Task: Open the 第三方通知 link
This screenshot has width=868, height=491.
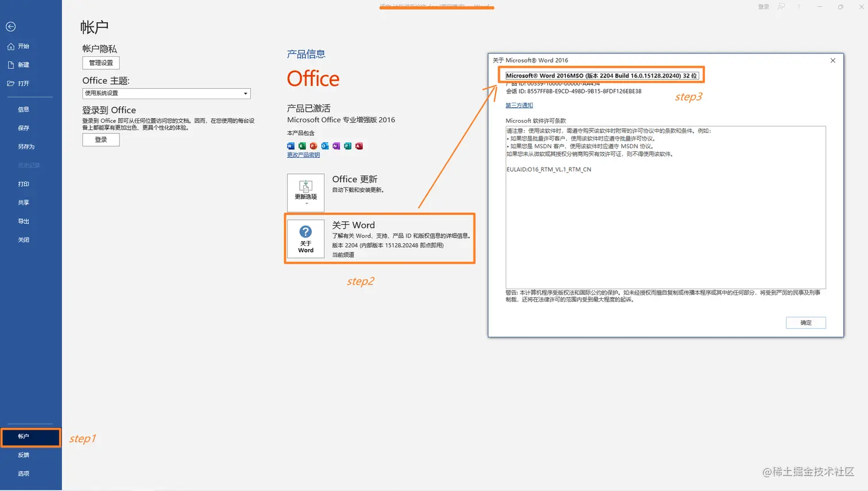Action: (519, 106)
